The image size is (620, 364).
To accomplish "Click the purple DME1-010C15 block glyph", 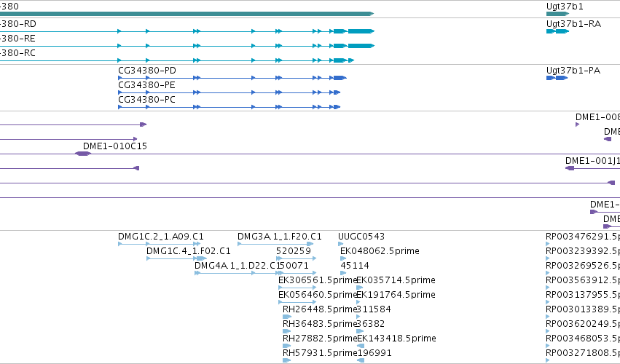I will 83,154.
